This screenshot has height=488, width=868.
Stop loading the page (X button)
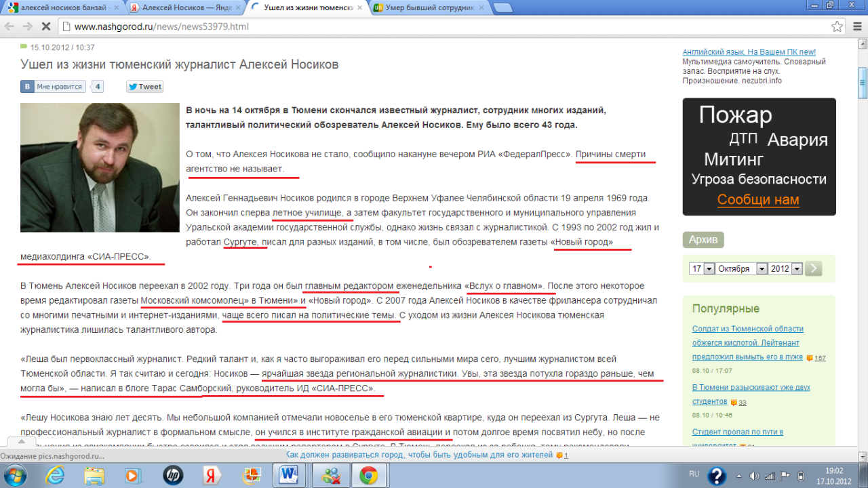[x=46, y=26]
